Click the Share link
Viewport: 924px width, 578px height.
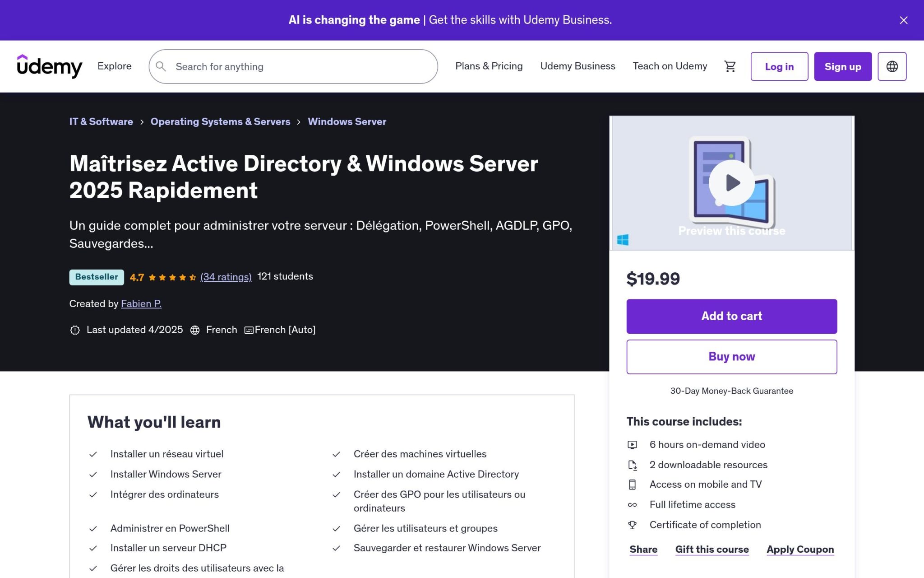pyautogui.click(x=643, y=550)
